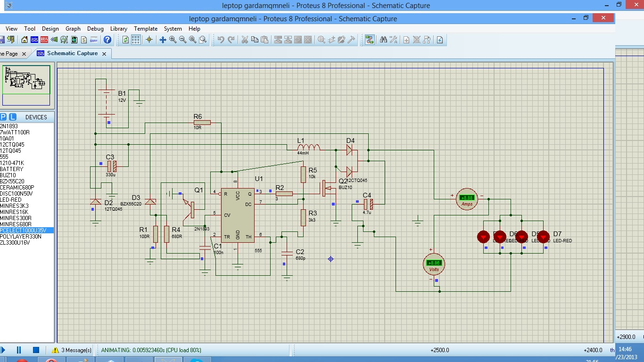This screenshot has width=644, height=362.
Task: Click the Zoom Out magnifier icon
Action: (x=182, y=40)
